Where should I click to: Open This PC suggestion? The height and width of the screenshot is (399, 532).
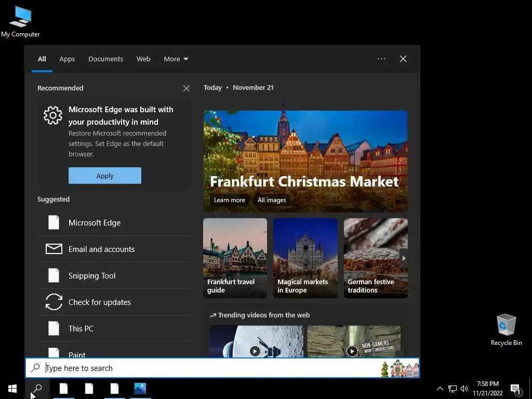(x=114, y=328)
